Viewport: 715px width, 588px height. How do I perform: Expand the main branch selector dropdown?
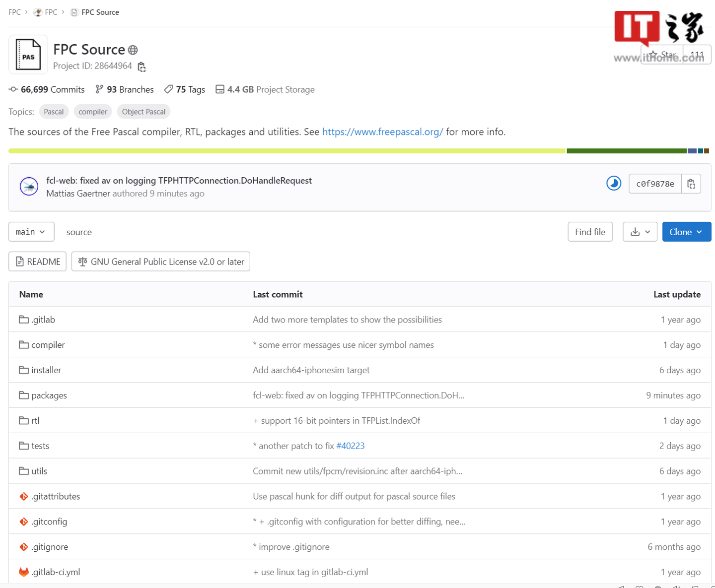click(31, 232)
